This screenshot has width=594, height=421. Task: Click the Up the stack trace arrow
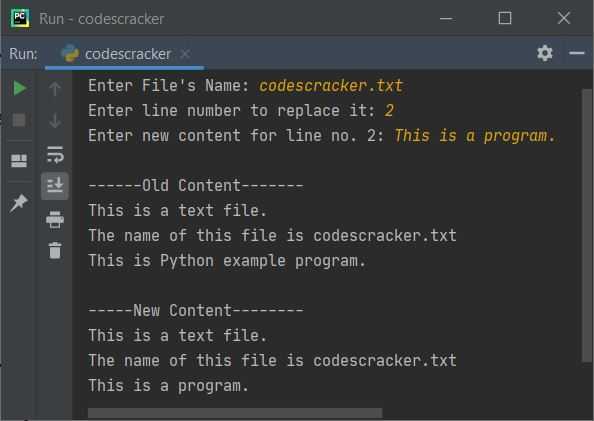55,88
